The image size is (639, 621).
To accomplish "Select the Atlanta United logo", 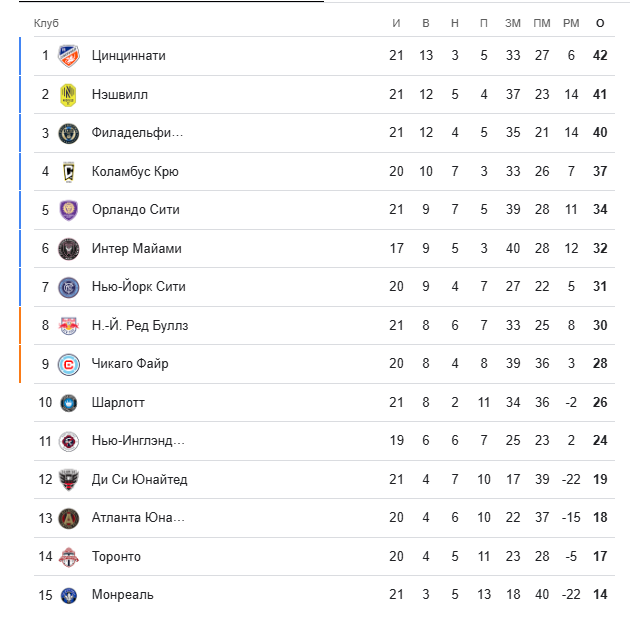I will pos(68,518).
